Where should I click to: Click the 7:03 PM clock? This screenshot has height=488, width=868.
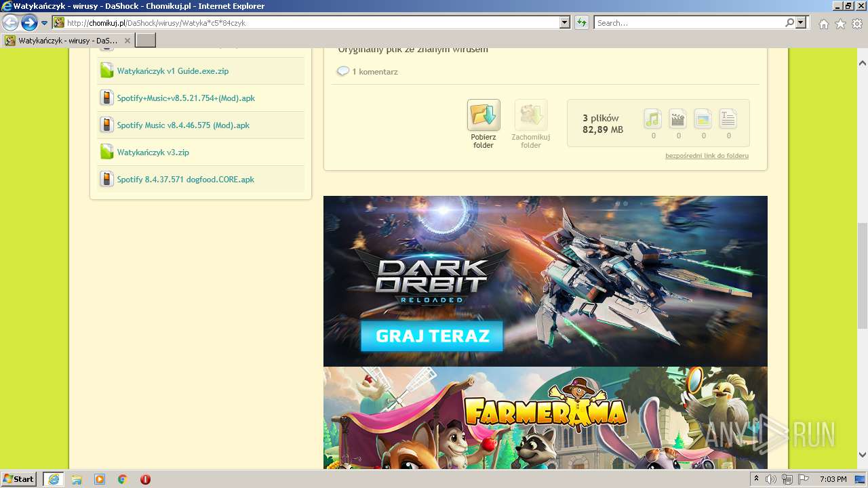point(833,479)
